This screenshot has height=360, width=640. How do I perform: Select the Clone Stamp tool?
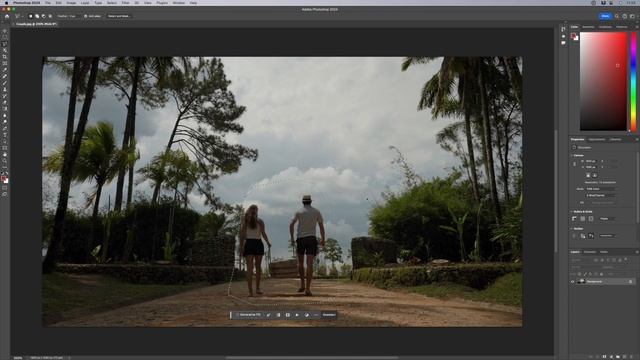[x=5, y=89]
